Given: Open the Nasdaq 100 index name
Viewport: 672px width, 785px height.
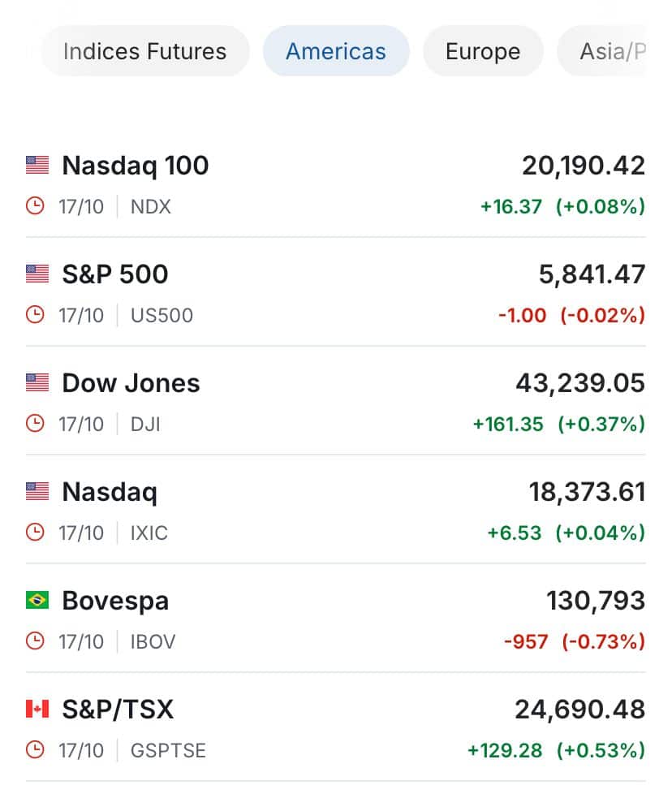Looking at the screenshot, I should point(135,166).
